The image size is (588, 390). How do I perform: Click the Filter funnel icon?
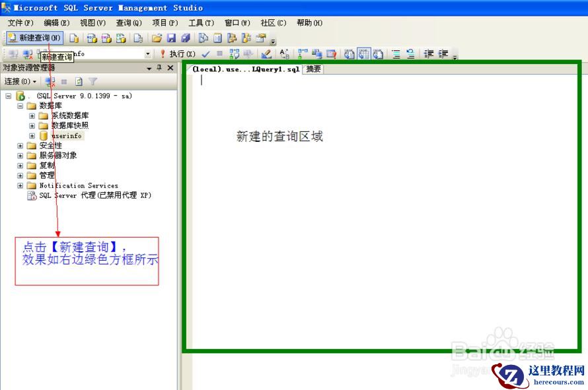point(92,82)
